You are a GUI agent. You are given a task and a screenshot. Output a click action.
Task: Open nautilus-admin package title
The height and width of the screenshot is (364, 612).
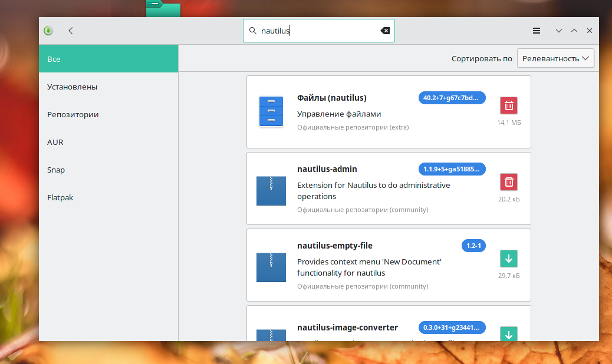point(327,169)
